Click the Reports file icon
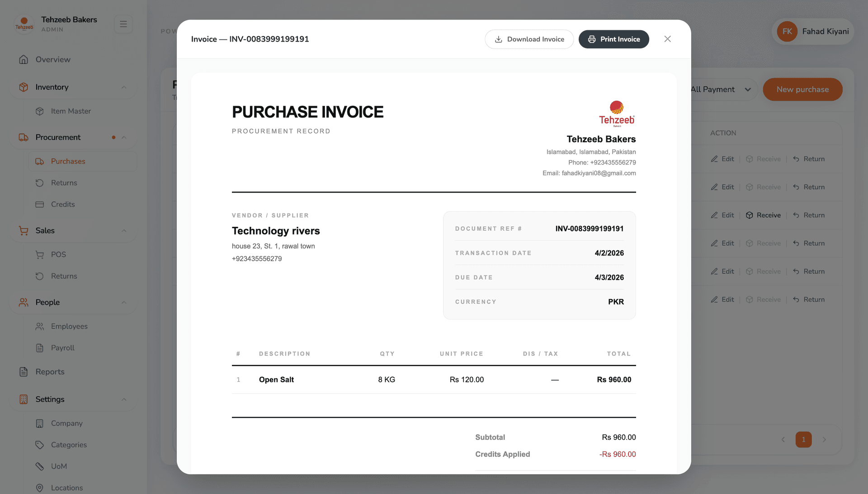868x494 pixels. coord(24,372)
